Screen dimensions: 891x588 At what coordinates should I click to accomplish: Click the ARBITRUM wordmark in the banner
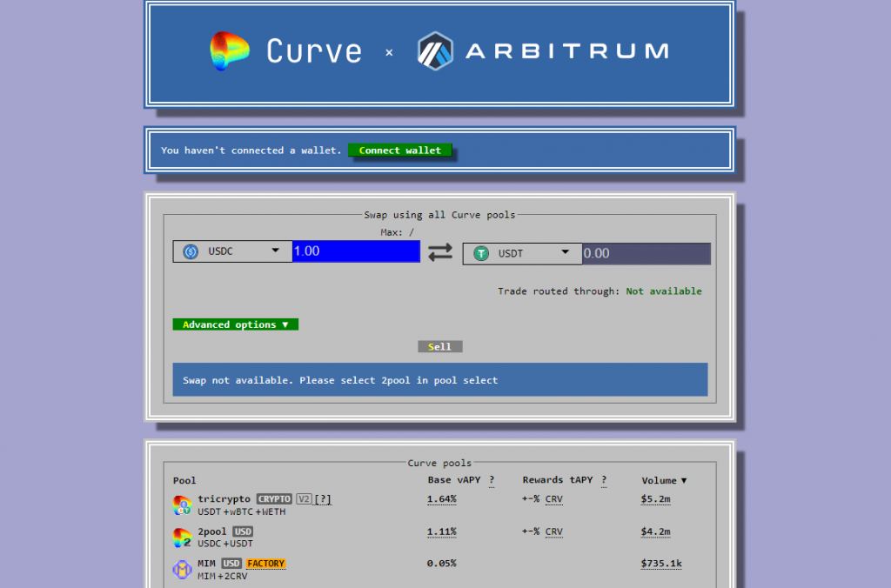click(567, 51)
